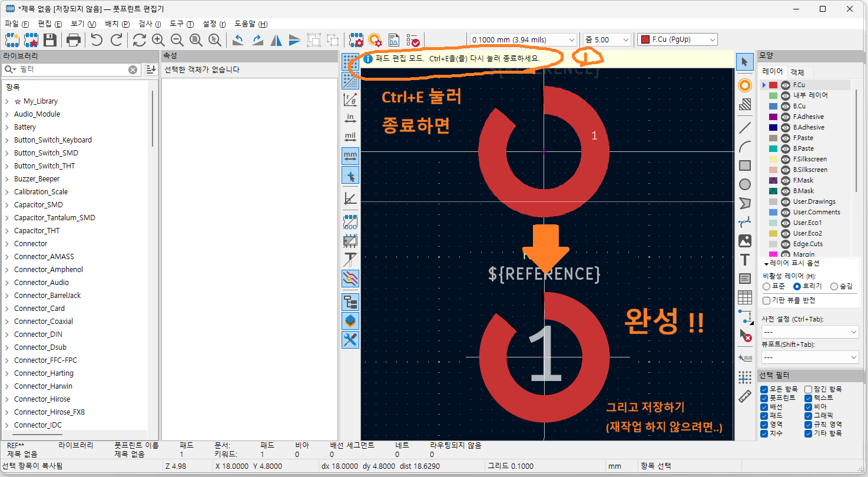Hide the B.Cu layer

(x=785, y=106)
